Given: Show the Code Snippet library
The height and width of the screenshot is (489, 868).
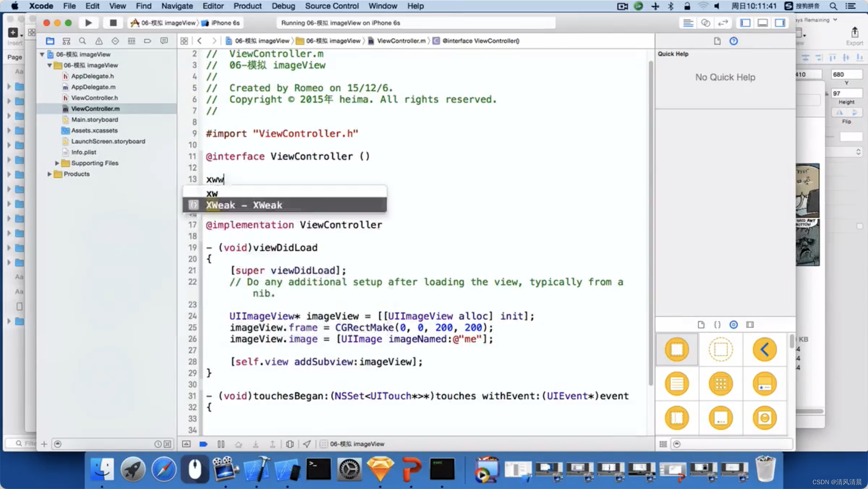Looking at the screenshot, I should coord(717,324).
